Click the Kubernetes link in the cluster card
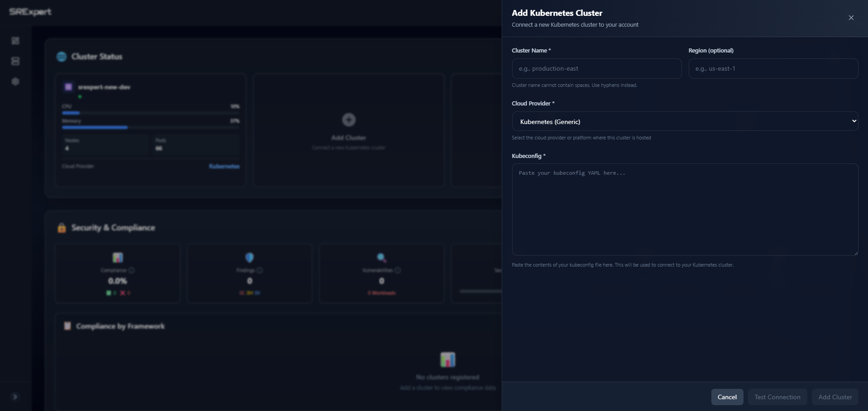The height and width of the screenshot is (411, 868). 224,166
